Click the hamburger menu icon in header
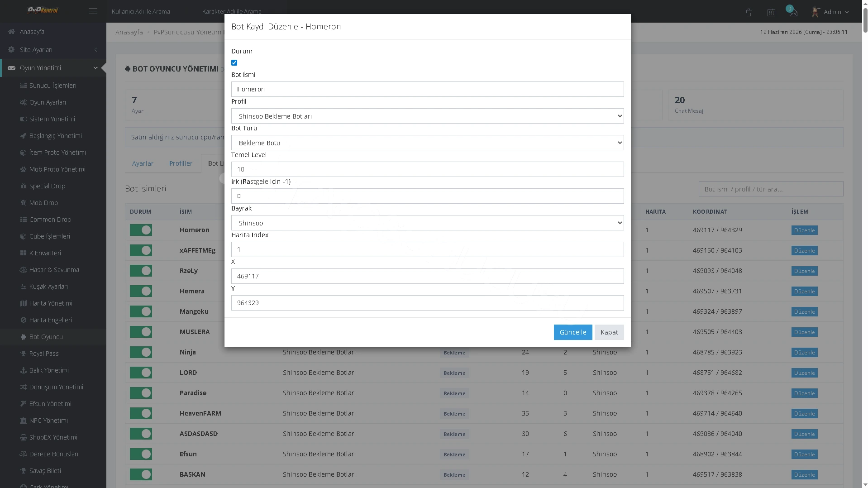The image size is (868, 488). point(93,11)
